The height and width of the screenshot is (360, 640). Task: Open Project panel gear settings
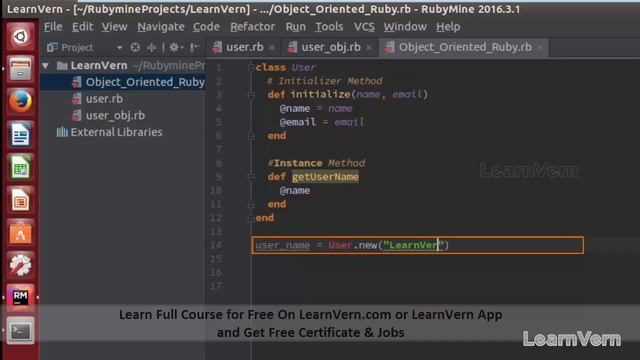pyautogui.click(x=176, y=47)
